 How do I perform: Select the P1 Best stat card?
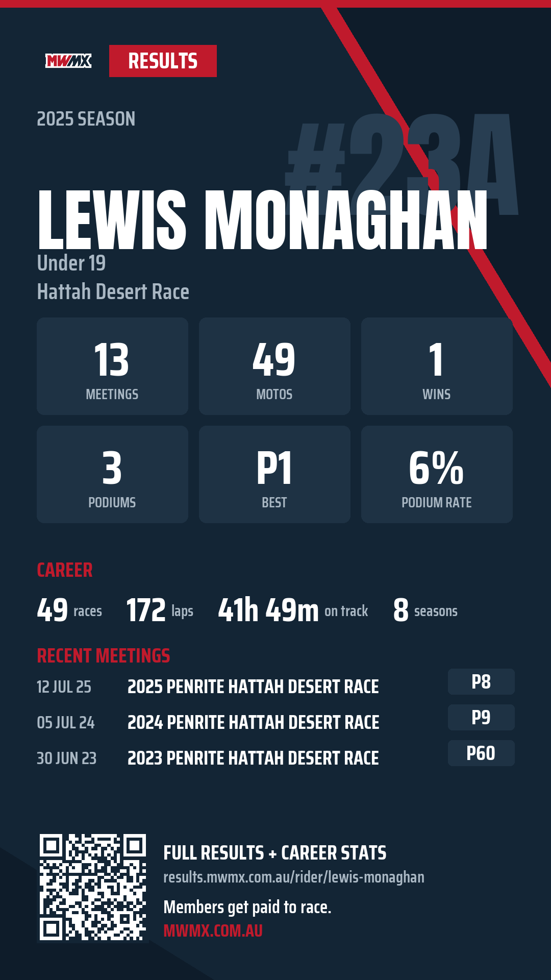pos(274,474)
